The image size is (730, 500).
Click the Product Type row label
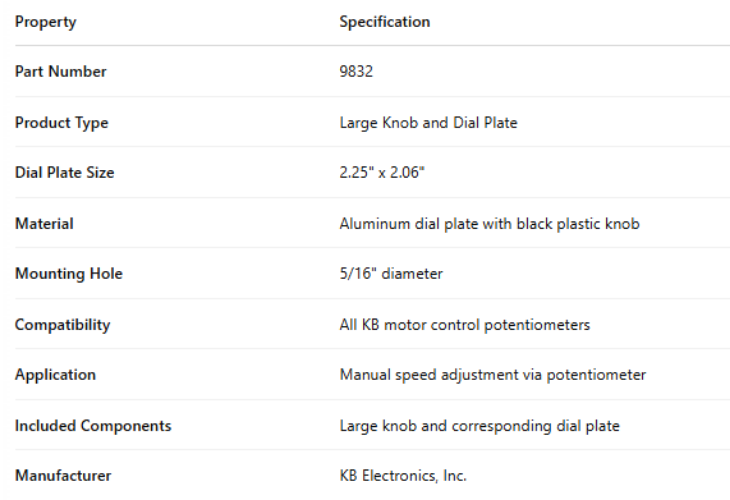[61, 123]
